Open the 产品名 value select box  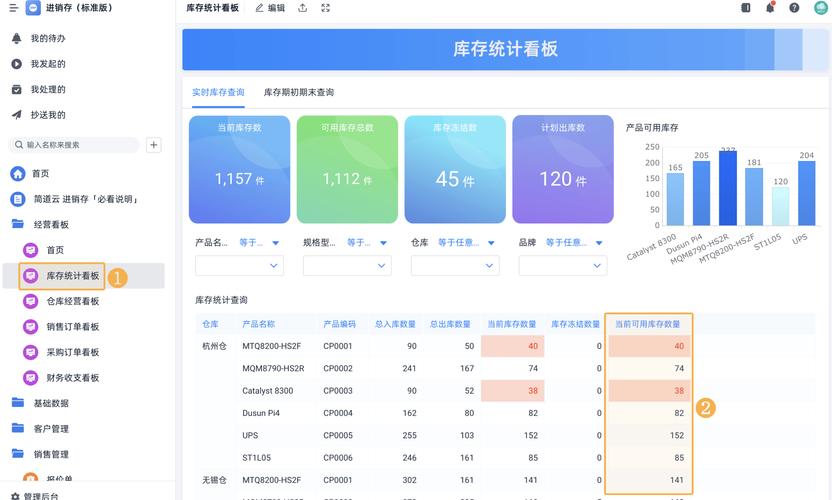click(x=239, y=265)
